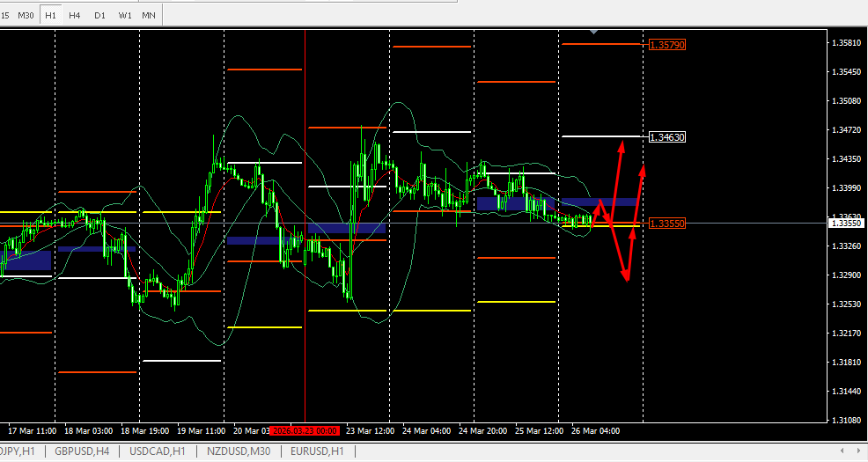
Task: Click the 17 Mar 11:00 time label
Action: coord(32,431)
